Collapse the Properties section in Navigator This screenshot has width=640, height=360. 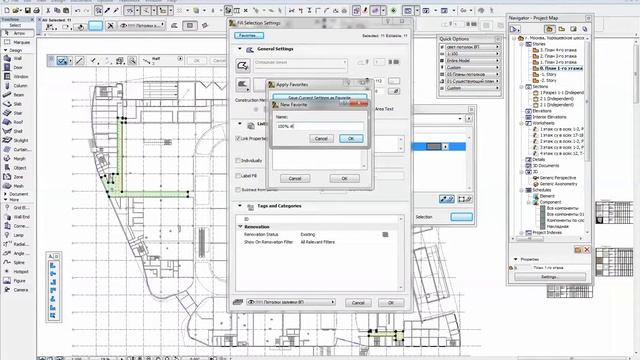(516, 259)
